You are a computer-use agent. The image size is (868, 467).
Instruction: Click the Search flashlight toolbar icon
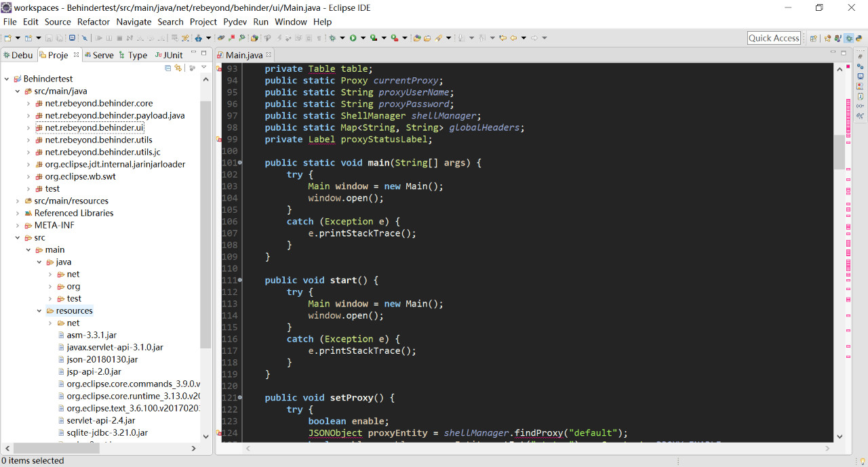(x=438, y=38)
